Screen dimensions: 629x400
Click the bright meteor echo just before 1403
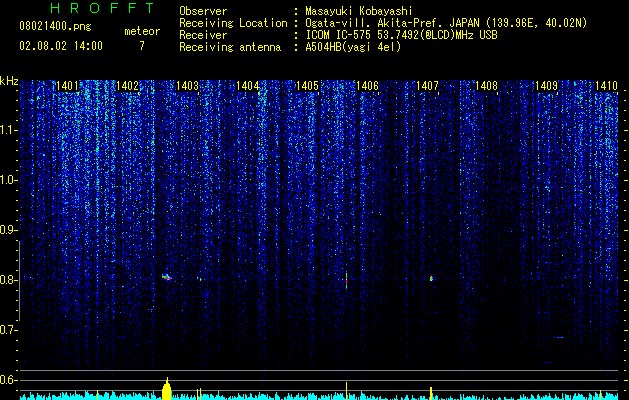pos(167,277)
